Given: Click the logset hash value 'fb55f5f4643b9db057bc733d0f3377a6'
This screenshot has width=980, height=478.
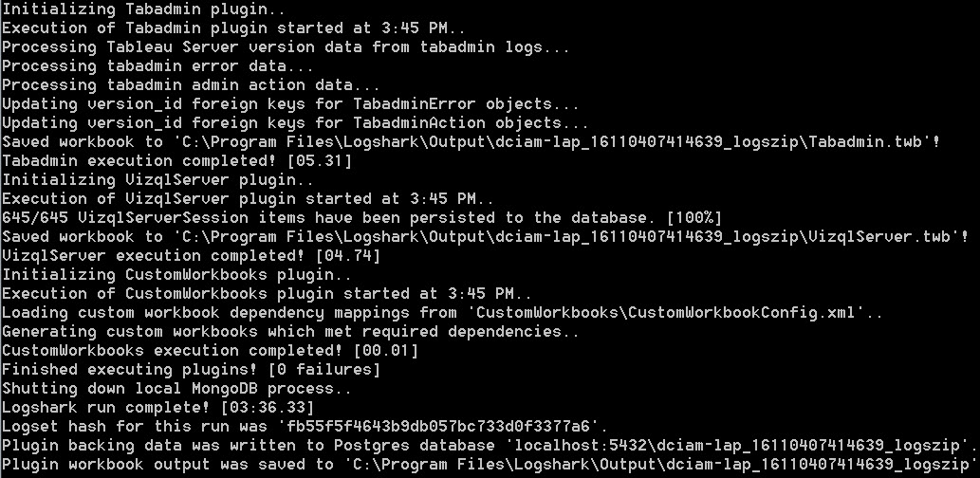Looking at the screenshot, I should (447, 426).
